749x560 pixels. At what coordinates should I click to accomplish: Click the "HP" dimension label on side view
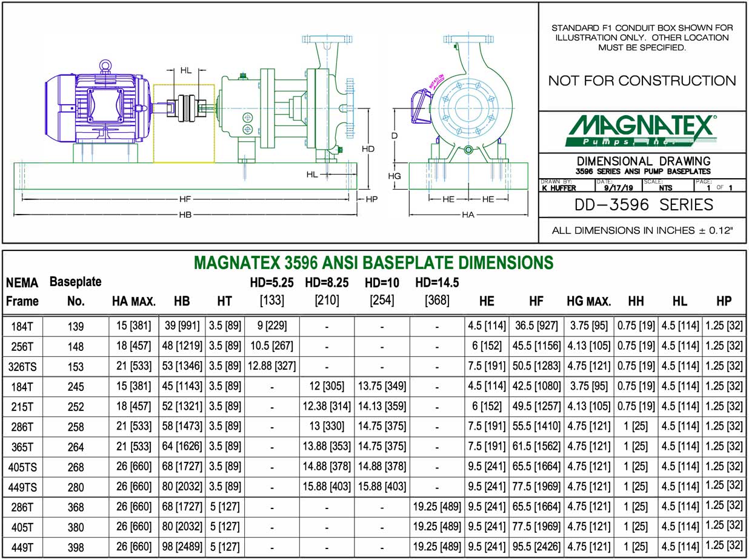pos(371,198)
